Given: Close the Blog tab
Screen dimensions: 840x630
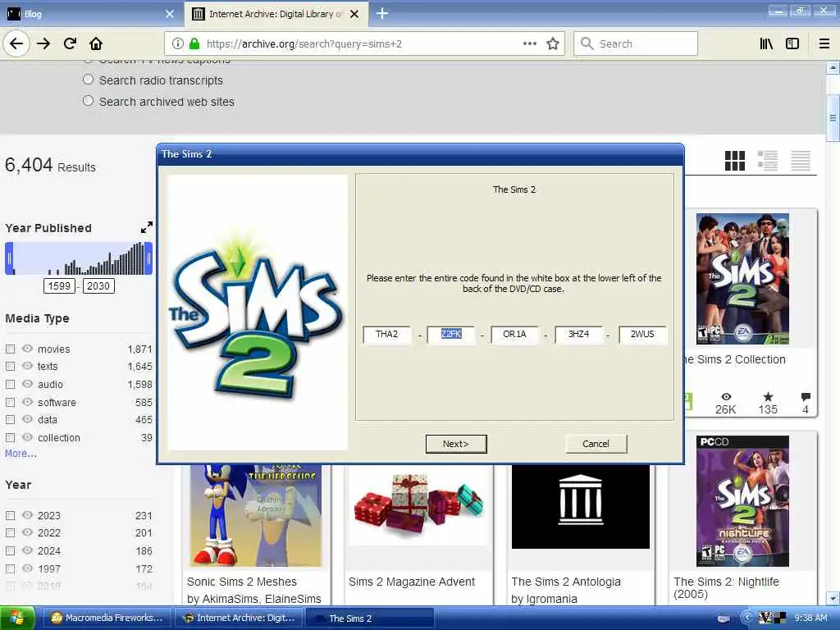Looking at the screenshot, I should coord(170,14).
